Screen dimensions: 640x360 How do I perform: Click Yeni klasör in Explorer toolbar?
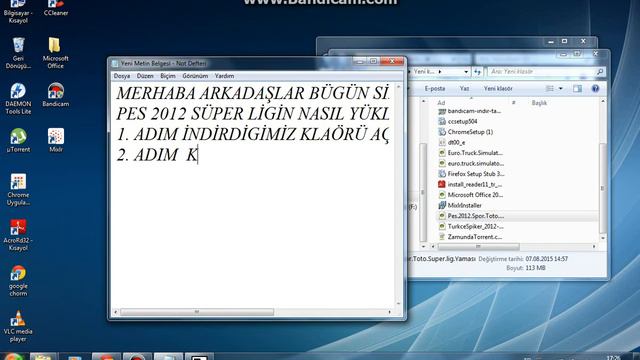[x=498, y=89]
